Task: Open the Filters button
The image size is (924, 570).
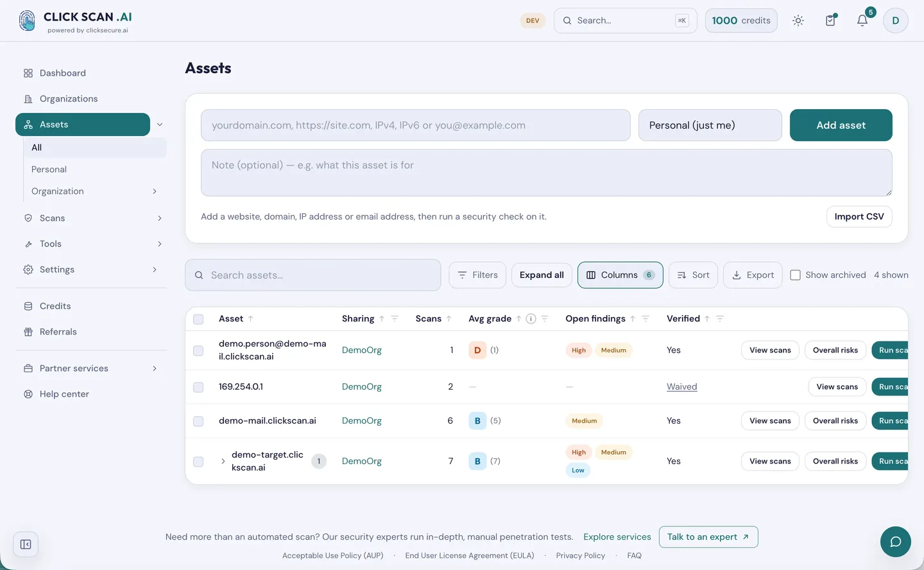Action: click(x=477, y=275)
